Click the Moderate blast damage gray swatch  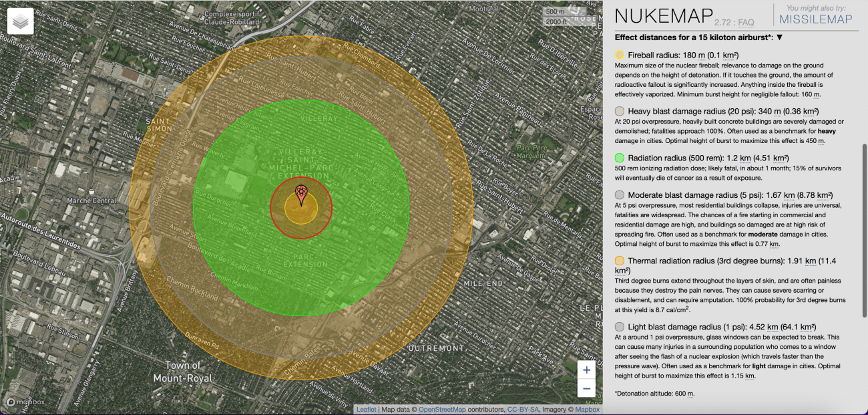point(620,195)
